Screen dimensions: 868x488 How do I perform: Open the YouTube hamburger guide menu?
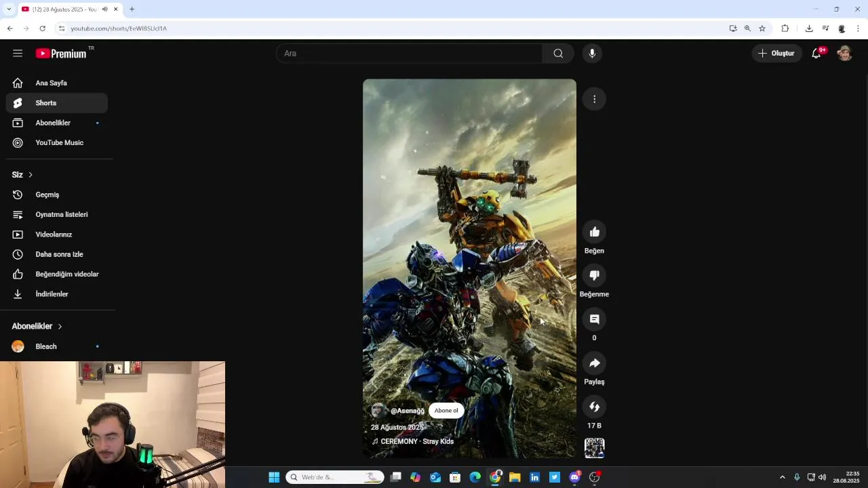click(18, 54)
